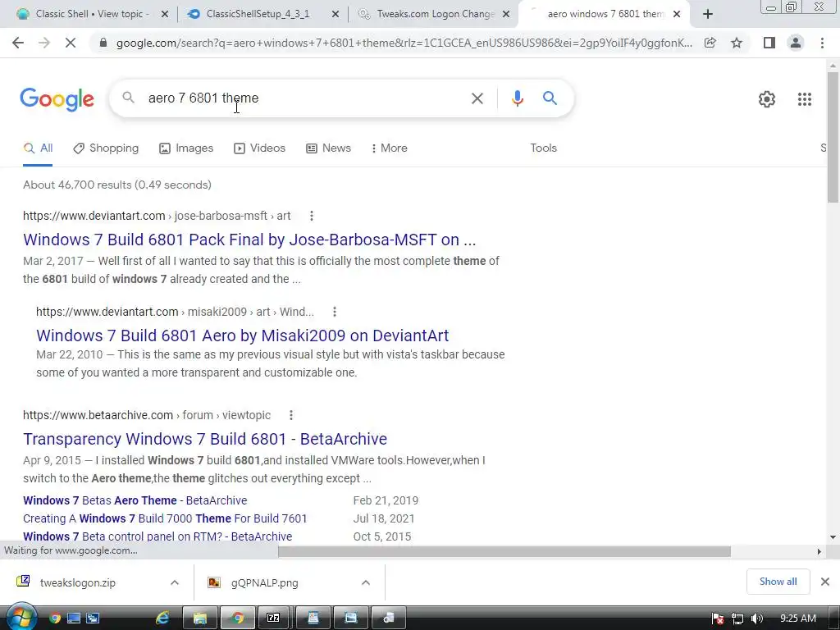The width and height of the screenshot is (840, 630).
Task: Click in the Google search input field
Action: (305, 98)
